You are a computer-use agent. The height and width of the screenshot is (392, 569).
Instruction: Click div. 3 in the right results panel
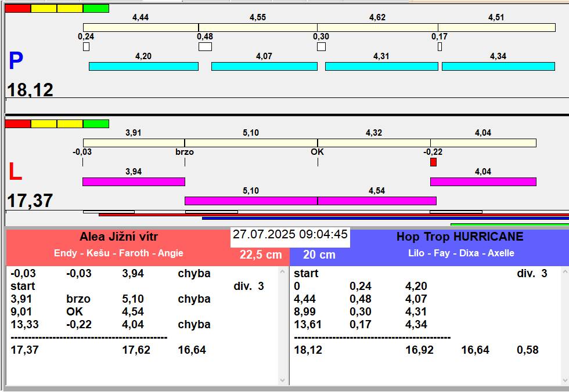pyautogui.click(x=532, y=274)
